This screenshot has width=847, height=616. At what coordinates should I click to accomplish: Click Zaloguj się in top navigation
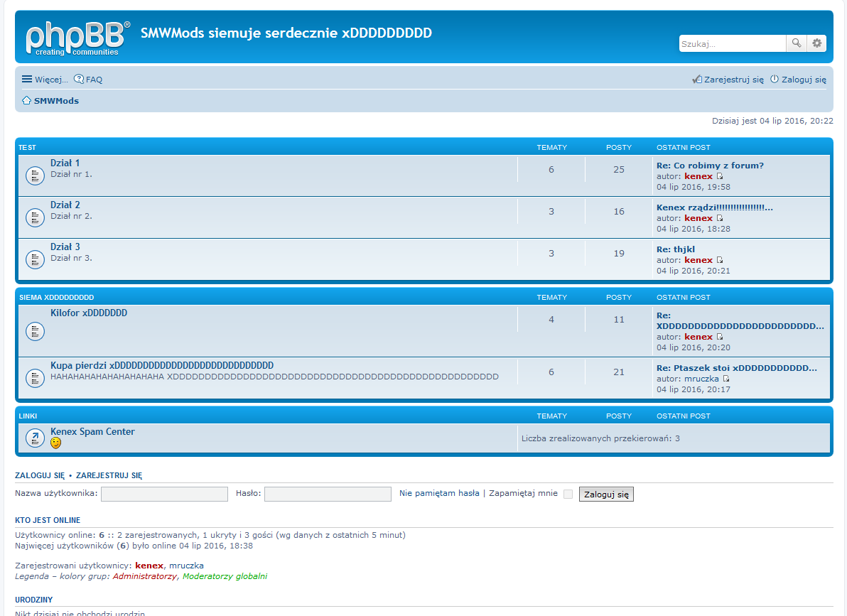pos(799,80)
